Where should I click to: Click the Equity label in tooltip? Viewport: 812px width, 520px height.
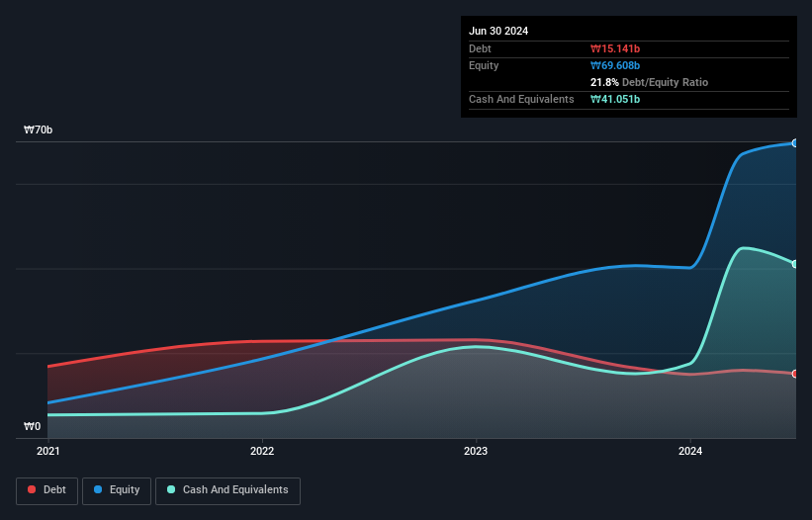pyautogui.click(x=484, y=65)
